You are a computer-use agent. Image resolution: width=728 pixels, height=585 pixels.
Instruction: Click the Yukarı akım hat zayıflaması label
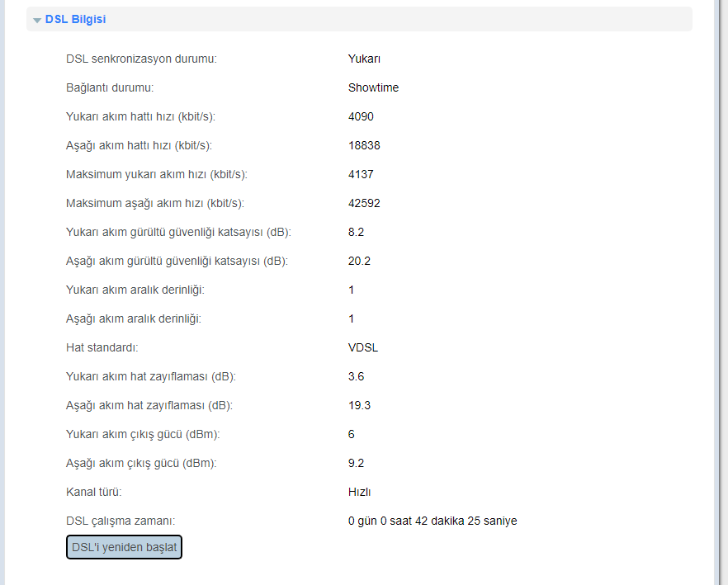click(x=151, y=376)
